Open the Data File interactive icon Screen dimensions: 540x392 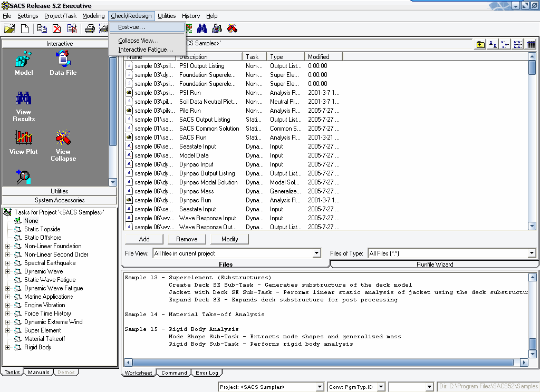tap(63, 63)
